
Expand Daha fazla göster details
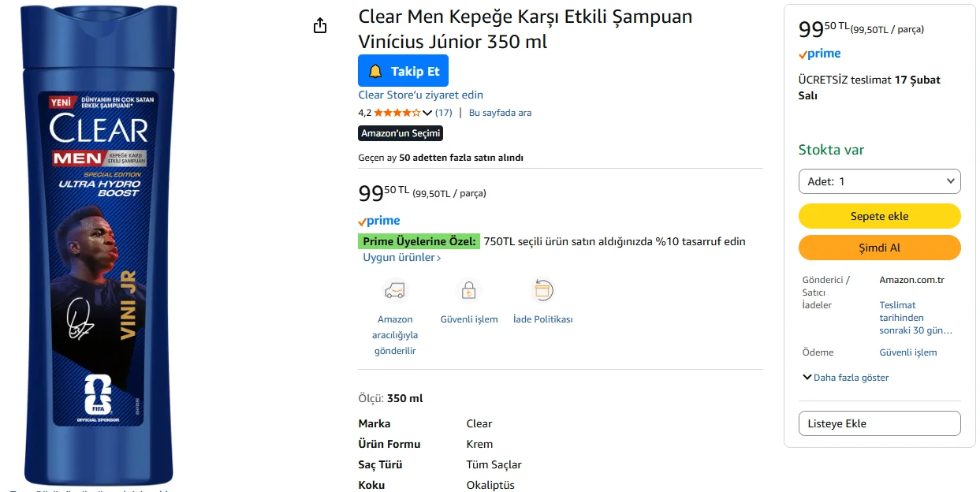pos(845,378)
